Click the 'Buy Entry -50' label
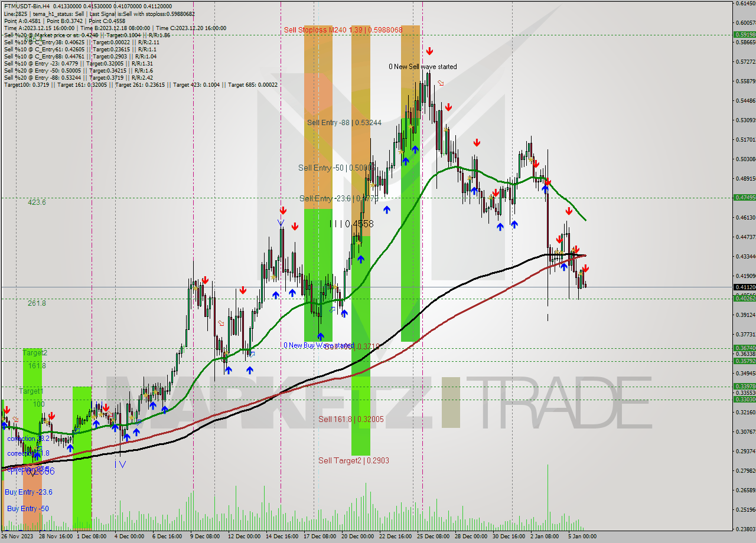Image resolution: width=756 pixels, height=543 pixels. pos(27,508)
